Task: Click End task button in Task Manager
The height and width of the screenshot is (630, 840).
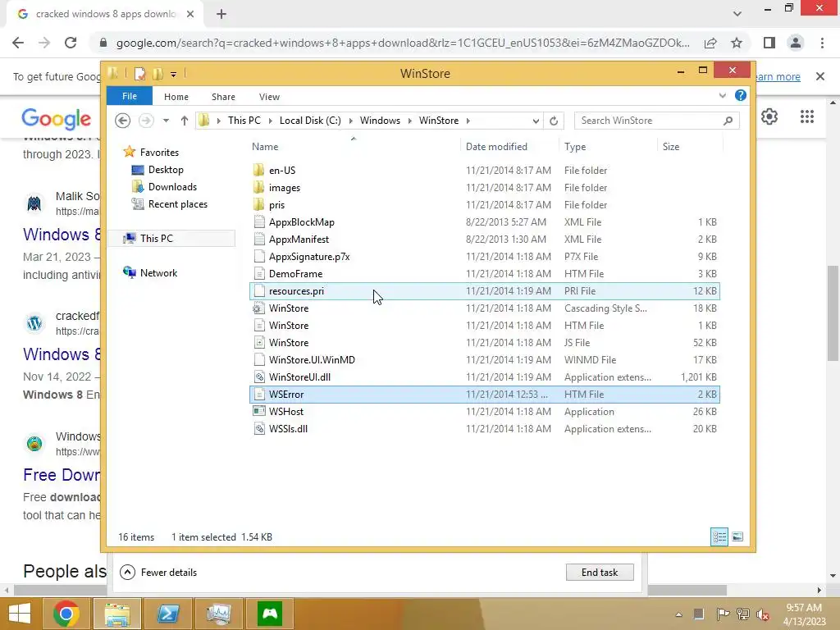Action: point(600,572)
